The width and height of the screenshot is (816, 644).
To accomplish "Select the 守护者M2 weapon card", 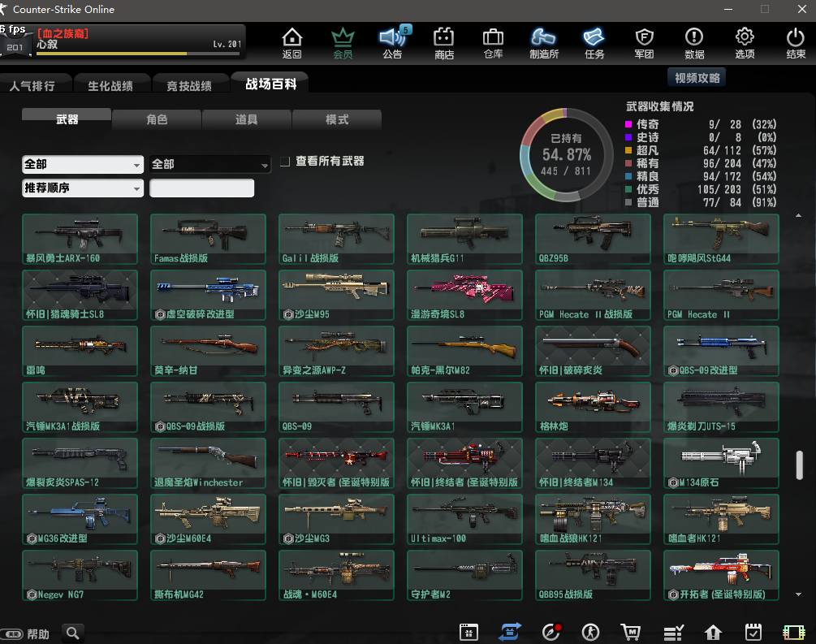I will coord(464,575).
